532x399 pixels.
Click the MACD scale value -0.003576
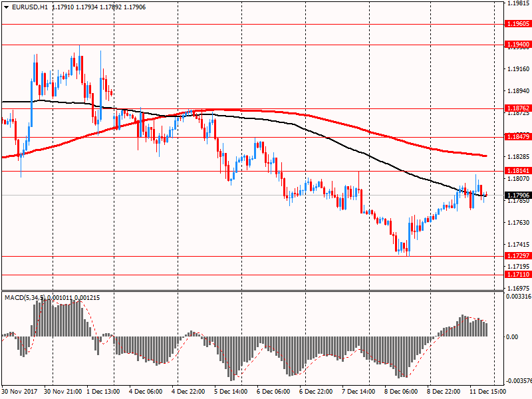(x=519, y=381)
